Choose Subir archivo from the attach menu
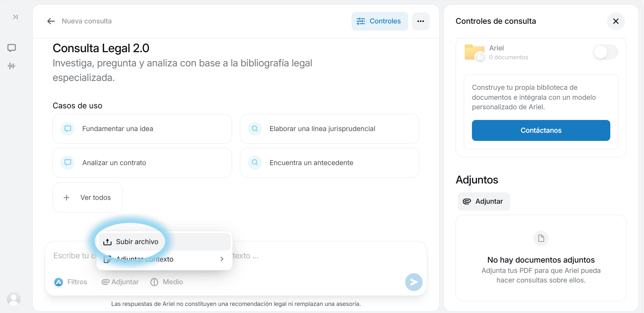Screen dimensions: 644x313 tap(137, 242)
